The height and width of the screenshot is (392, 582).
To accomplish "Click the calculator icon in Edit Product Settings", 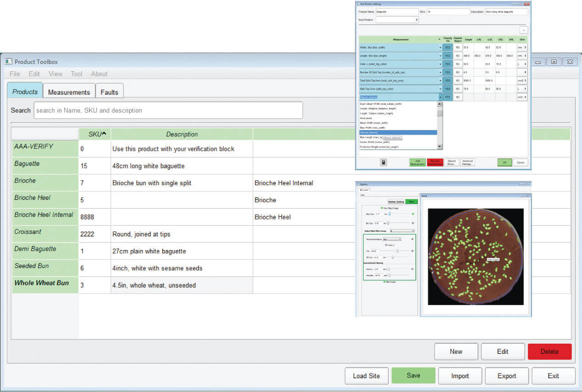I will tap(384, 162).
